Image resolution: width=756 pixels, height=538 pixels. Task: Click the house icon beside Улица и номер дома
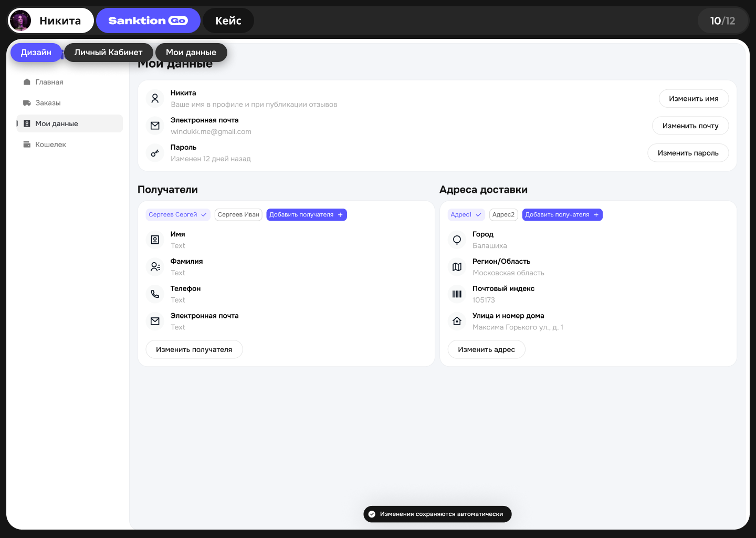(457, 321)
